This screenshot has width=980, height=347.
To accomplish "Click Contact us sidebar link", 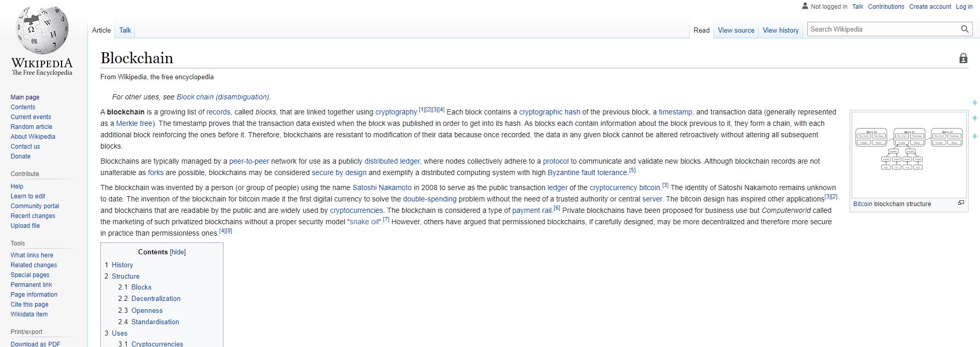I will pos(25,146).
